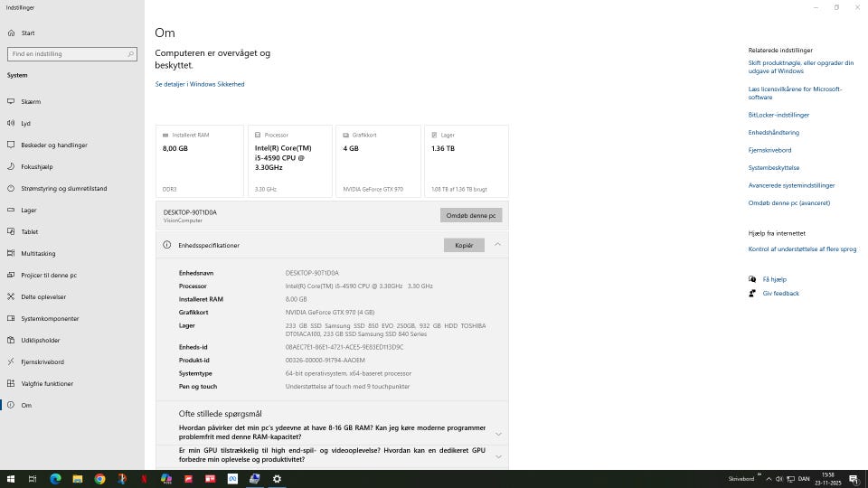The height and width of the screenshot is (488, 868).
Task: Click the Giv feedback link text
Action: tap(781, 293)
